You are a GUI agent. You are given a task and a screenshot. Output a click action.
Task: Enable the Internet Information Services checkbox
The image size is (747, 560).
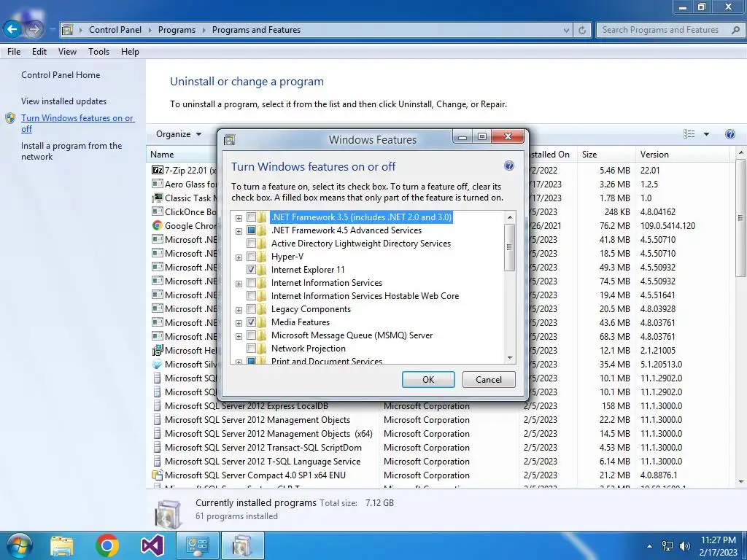click(251, 283)
